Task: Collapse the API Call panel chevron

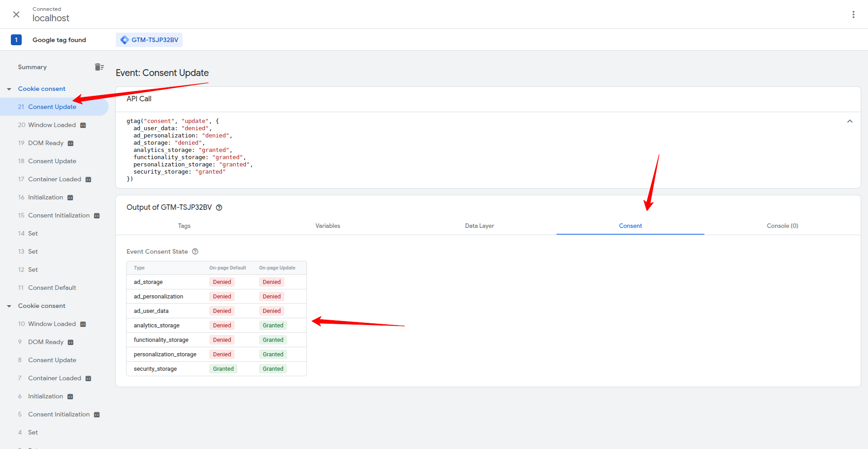Action: (849, 121)
